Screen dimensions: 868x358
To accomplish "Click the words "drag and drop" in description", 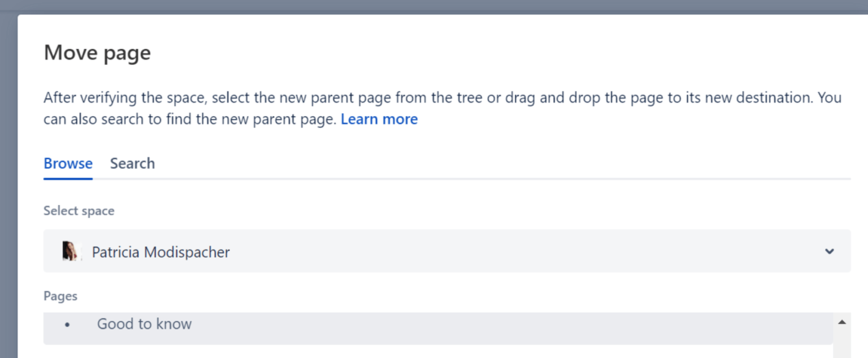I will coord(573,97).
